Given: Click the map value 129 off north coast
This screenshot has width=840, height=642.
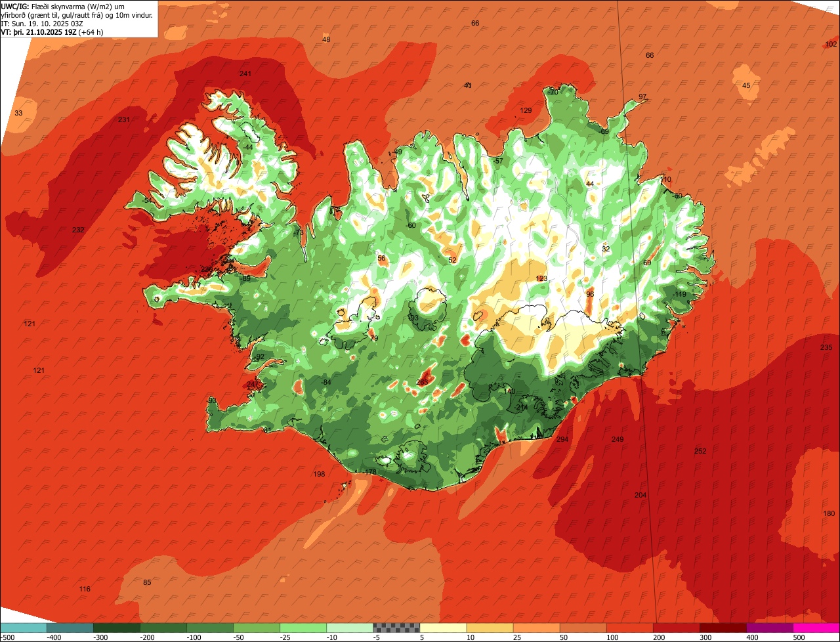Looking at the screenshot, I should 526,110.
